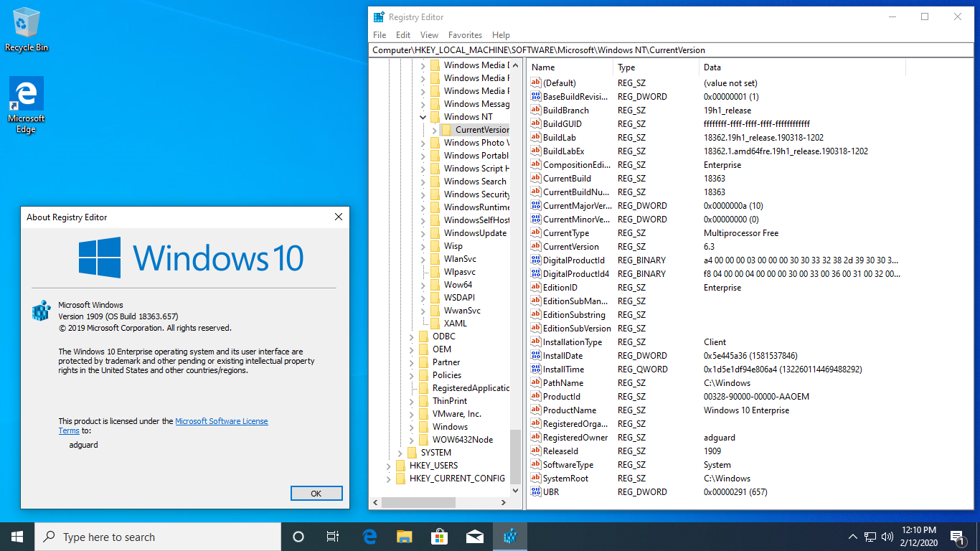The image size is (980, 551).
Task: Open the Action Center notifications icon
Action: (956, 537)
